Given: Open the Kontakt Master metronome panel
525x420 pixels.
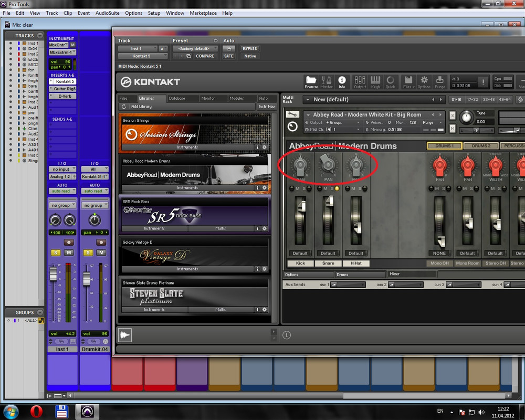Looking at the screenshot, I should 326,82.
